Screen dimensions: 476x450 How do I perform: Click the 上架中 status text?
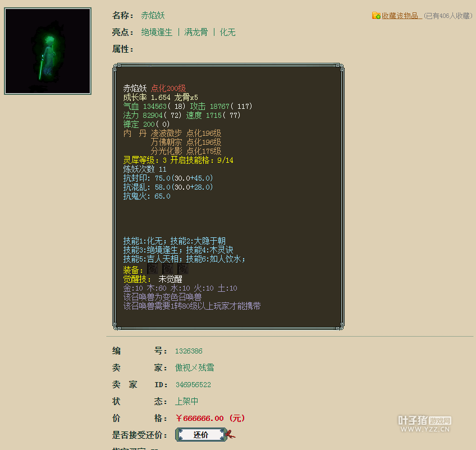pyautogui.click(x=186, y=401)
